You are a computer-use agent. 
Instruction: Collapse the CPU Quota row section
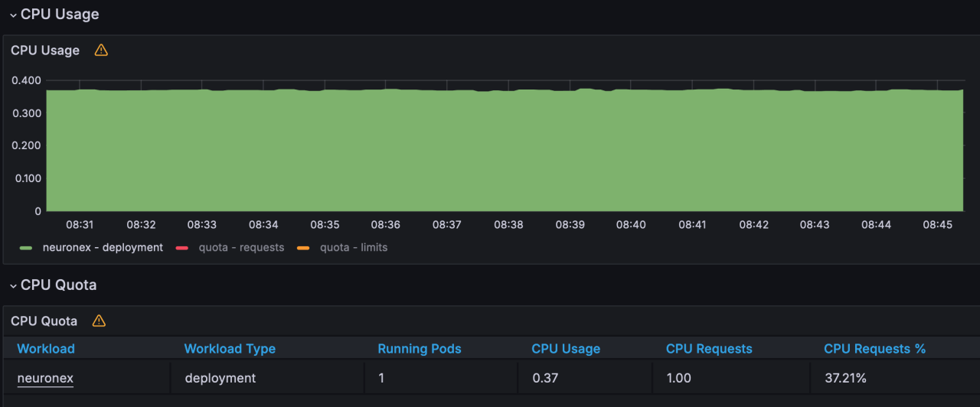click(x=13, y=285)
